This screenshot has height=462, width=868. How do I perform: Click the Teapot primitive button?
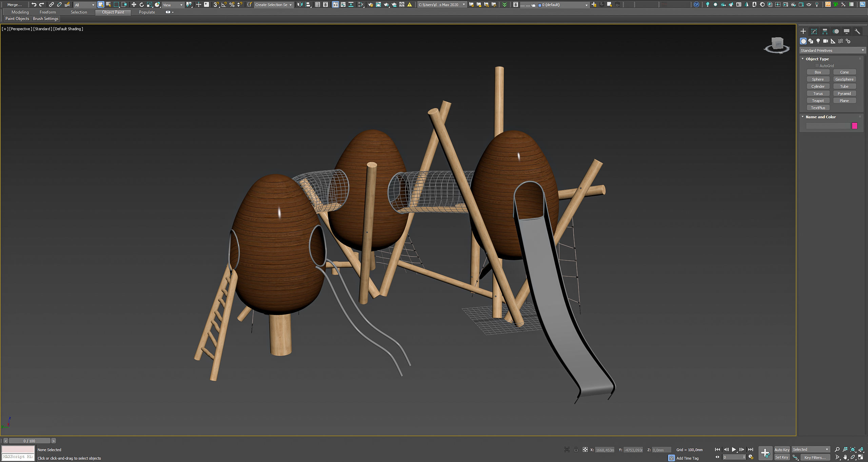point(818,101)
